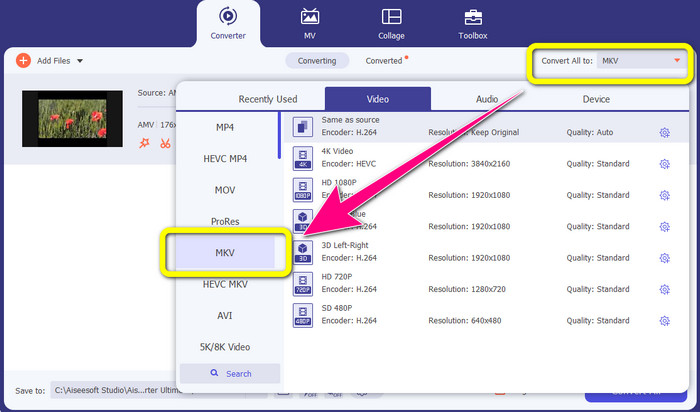700x412 pixels.
Task: Open settings gear for 4K Video preset
Action: tap(664, 164)
